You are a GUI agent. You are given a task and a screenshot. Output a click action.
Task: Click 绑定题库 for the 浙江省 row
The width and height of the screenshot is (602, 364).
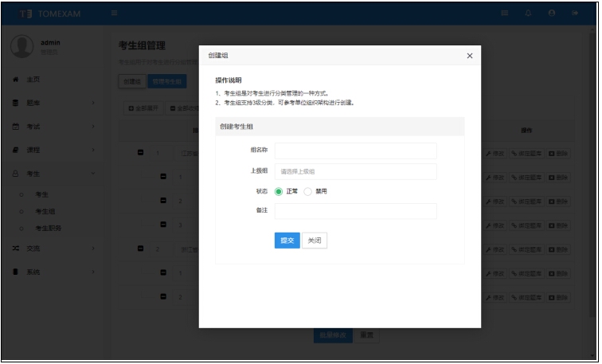click(526, 249)
